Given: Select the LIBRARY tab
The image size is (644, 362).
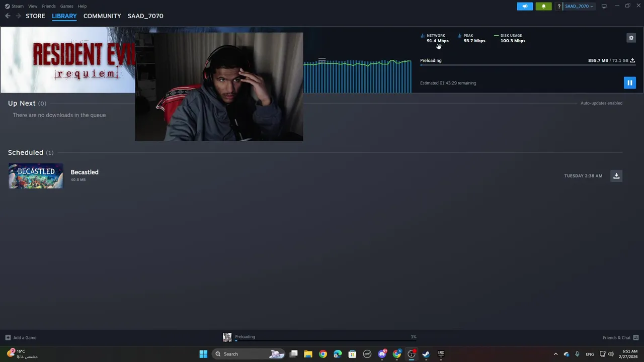Looking at the screenshot, I should click(x=64, y=16).
